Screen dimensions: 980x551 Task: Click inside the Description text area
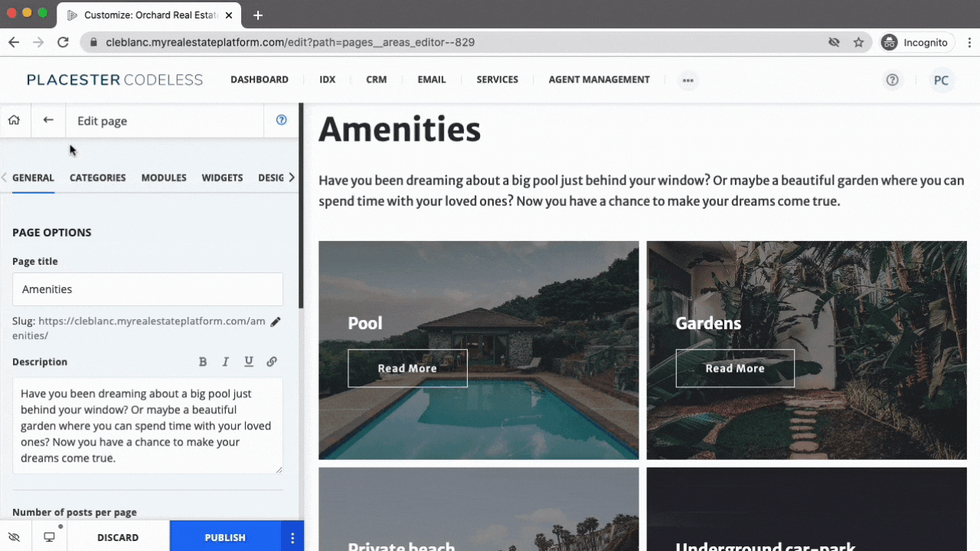tap(148, 425)
